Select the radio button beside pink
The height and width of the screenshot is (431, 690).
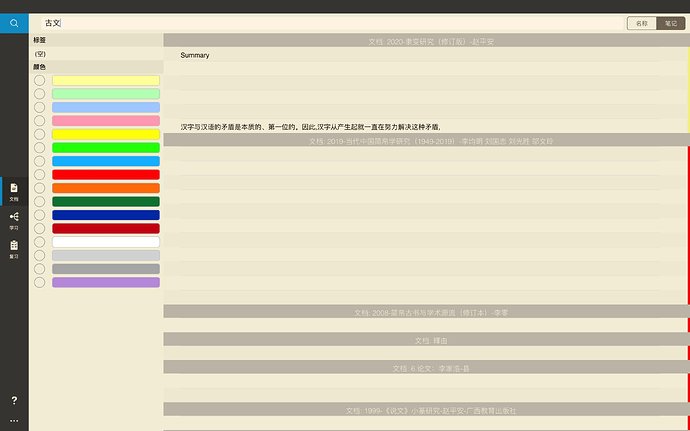[40, 121]
